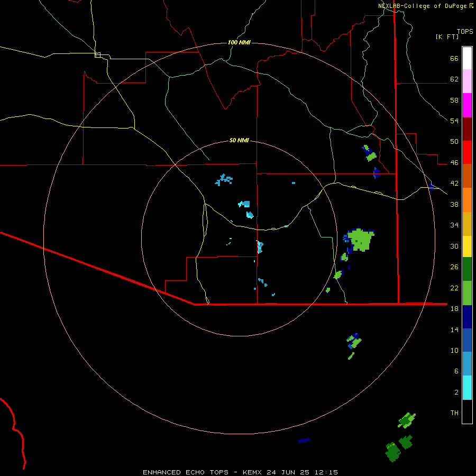Viewport: 476px width, 476px height.
Task: Click the navy blue legend swatch
Action: tap(467, 317)
